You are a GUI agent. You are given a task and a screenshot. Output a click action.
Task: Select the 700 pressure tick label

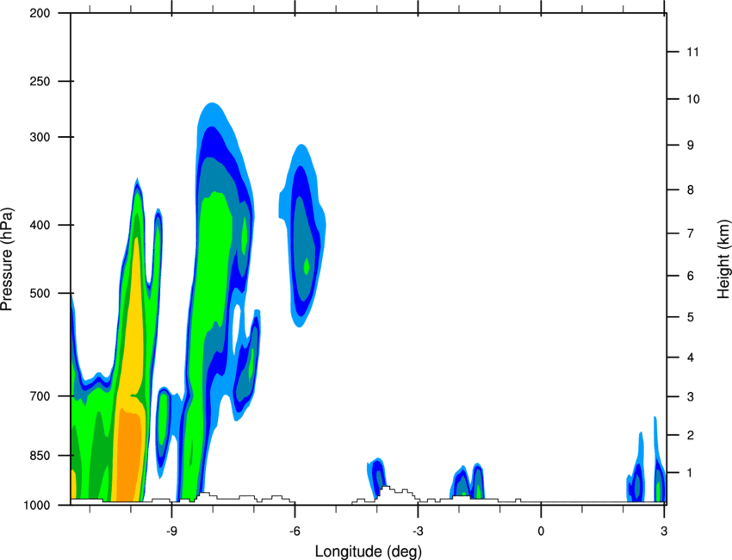tap(40, 396)
